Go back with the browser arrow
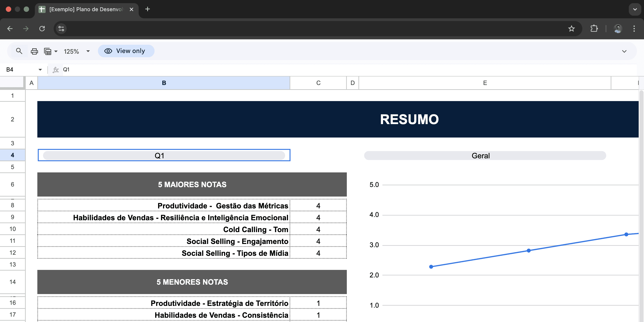Image resolution: width=644 pixels, height=322 pixels. 10,28
